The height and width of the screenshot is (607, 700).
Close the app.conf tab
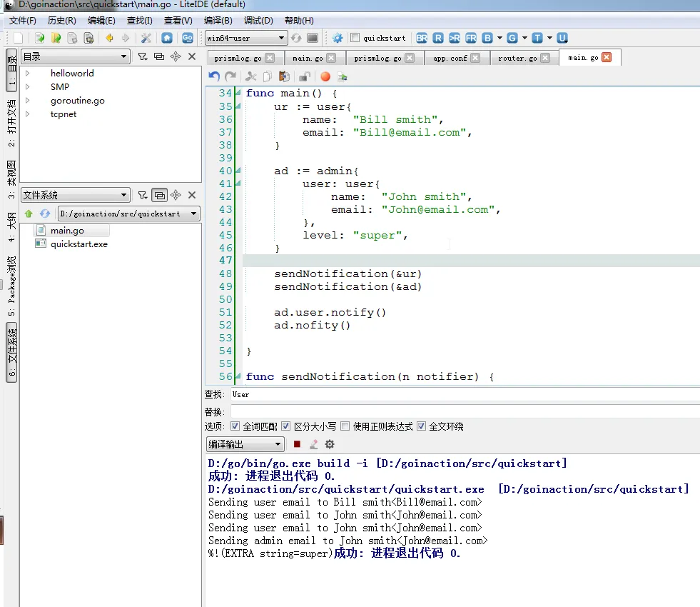pos(475,58)
